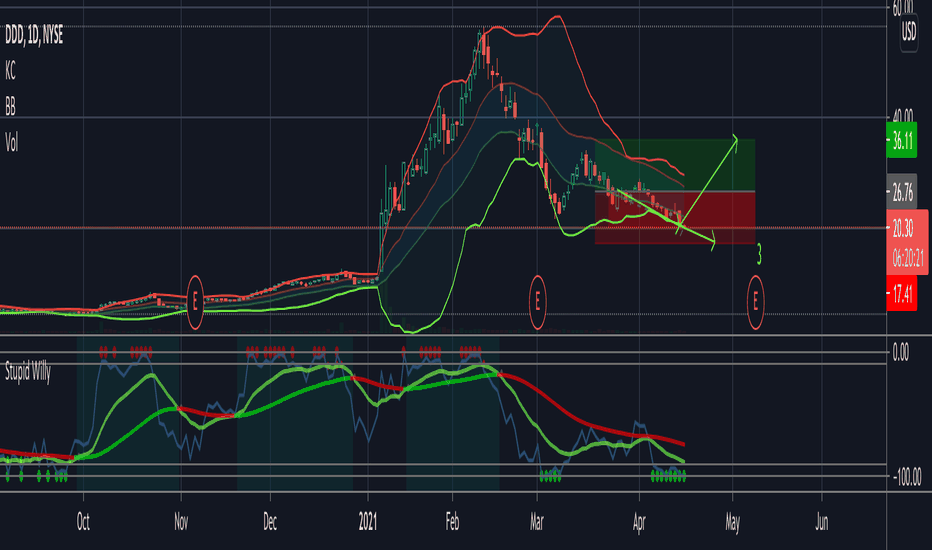932x550 pixels.
Task: Click the Apr label on time axis
Action: coord(639,522)
